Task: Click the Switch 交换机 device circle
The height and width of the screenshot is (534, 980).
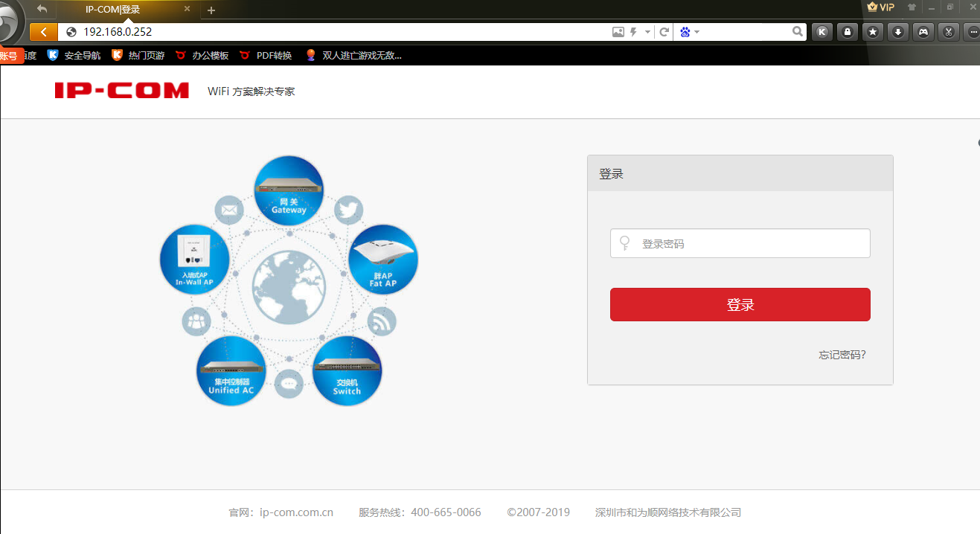Action: (x=347, y=370)
